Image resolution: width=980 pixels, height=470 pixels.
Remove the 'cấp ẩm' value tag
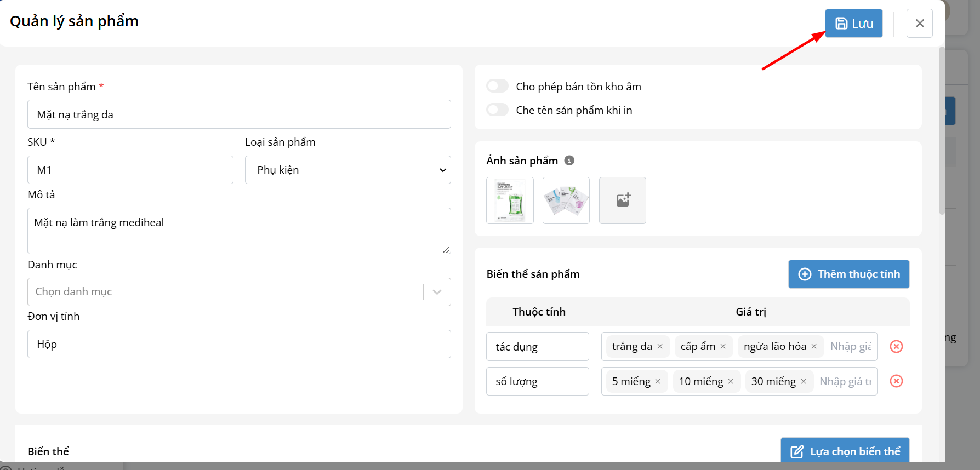point(723,347)
